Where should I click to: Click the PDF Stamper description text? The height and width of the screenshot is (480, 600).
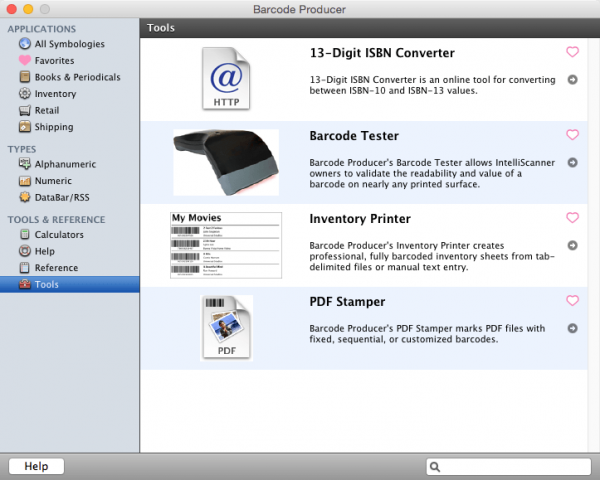427,334
